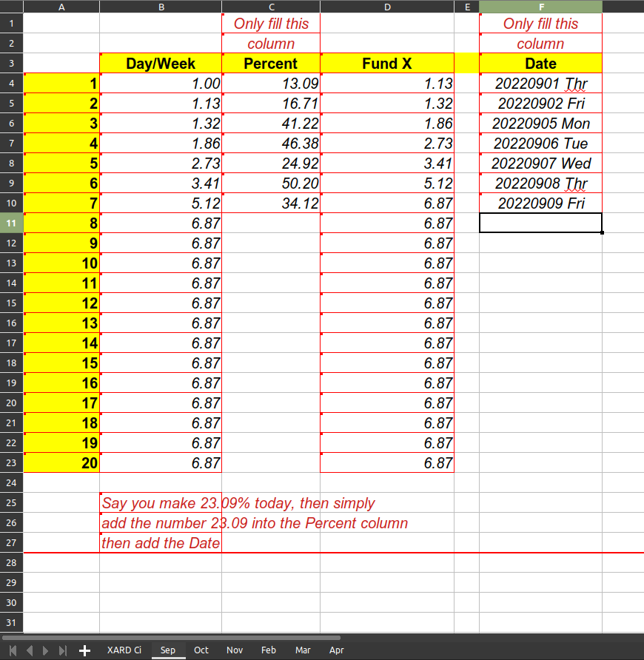Select date cell 20220909 Fri
The height and width of the screenshot is (660, 644).
click(x=541, y=203)
